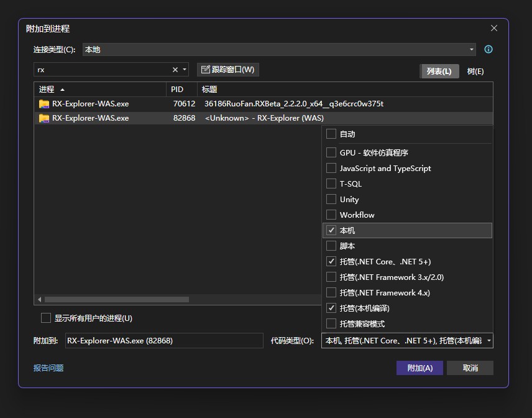
Task: Expand the filter history dropdown arrow
Action: 185,70
